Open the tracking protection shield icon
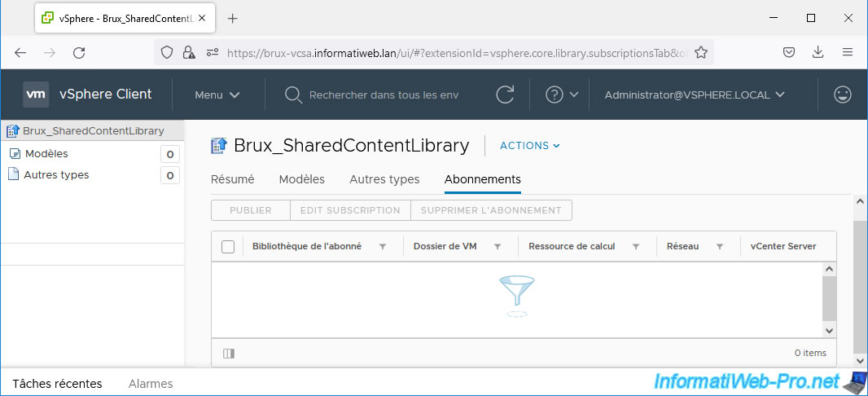 click(x=167, y=53)
